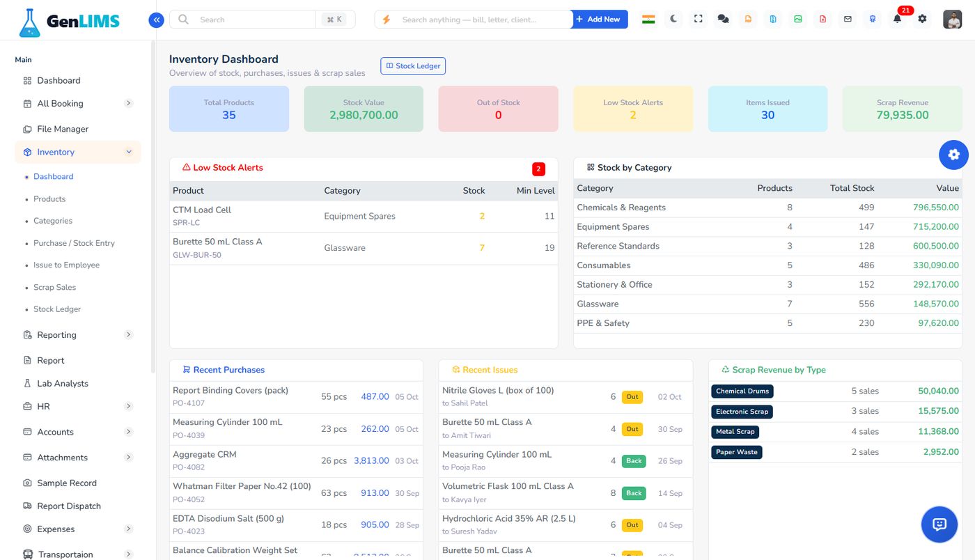Viewport: 975px width, 560px height.
Task: Open user profile avatar
Action: click(952, 20)
